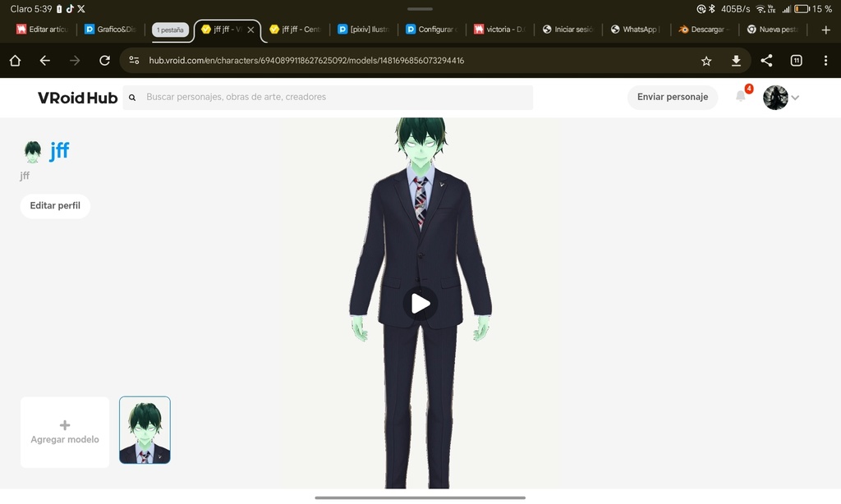Close the active jff jff tab
Image resolution: width=841 pixels, height=504 pixels.
(x=250, y=30)
